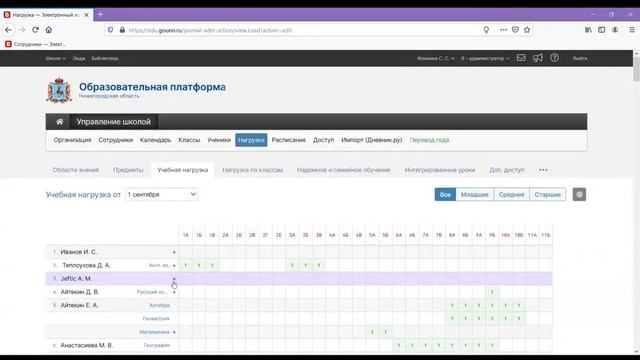
Task: Filter classes by Старшие
Action: point(547,194)
